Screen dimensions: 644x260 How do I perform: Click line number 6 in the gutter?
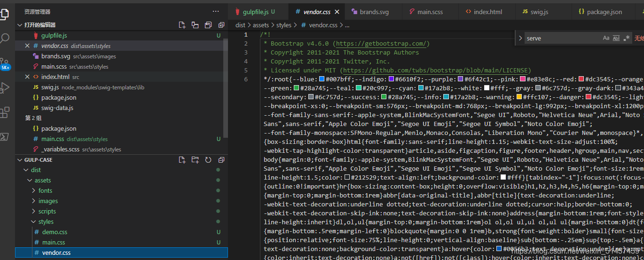pos(246,79)
